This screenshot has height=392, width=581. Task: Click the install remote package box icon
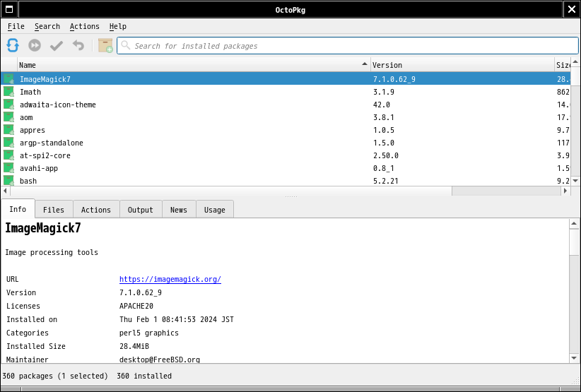coord(105,45)
